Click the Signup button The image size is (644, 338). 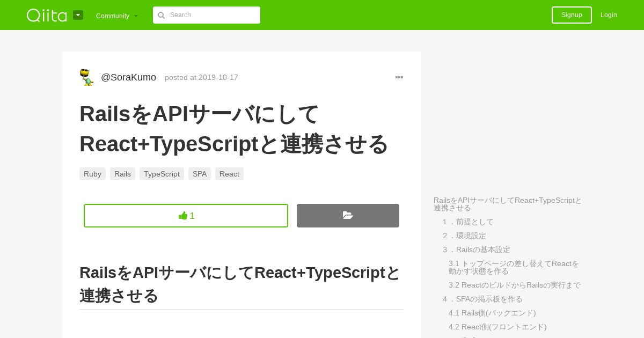pyautogui.click(x=572, y=15)
